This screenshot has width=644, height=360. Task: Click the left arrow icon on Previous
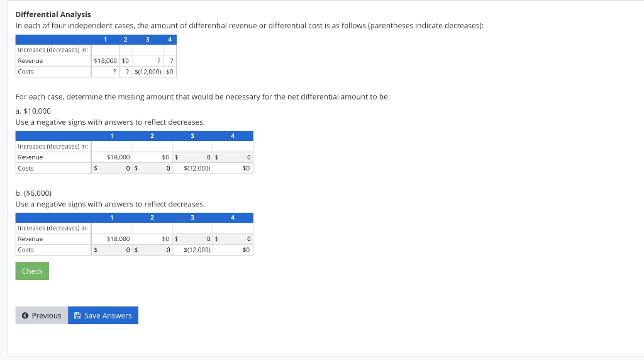tap(25, 315)
